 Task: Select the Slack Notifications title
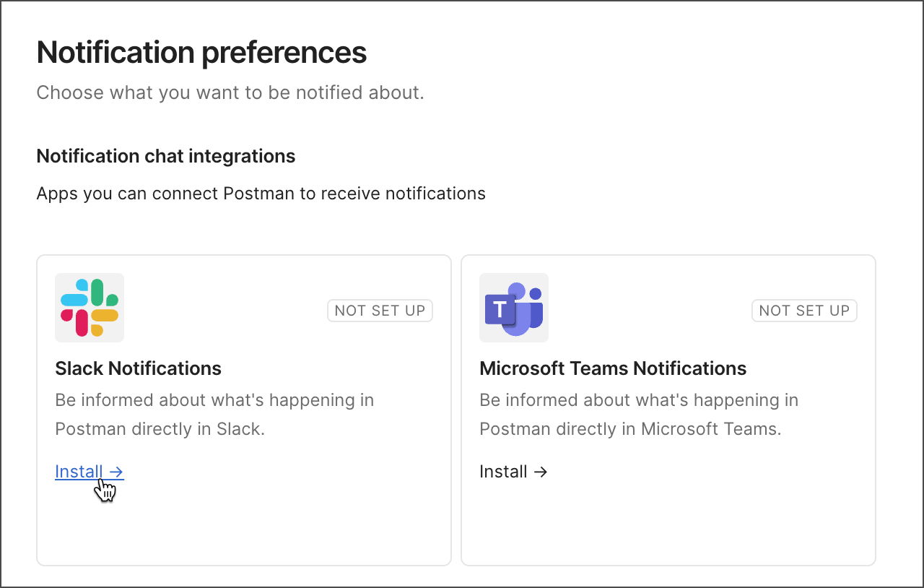(138, 368)
